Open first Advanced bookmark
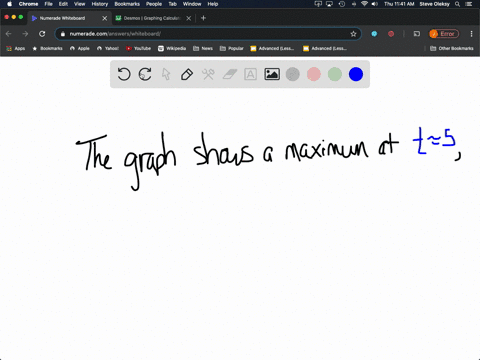This screenshot has height=360, width=480. [272, 48]
